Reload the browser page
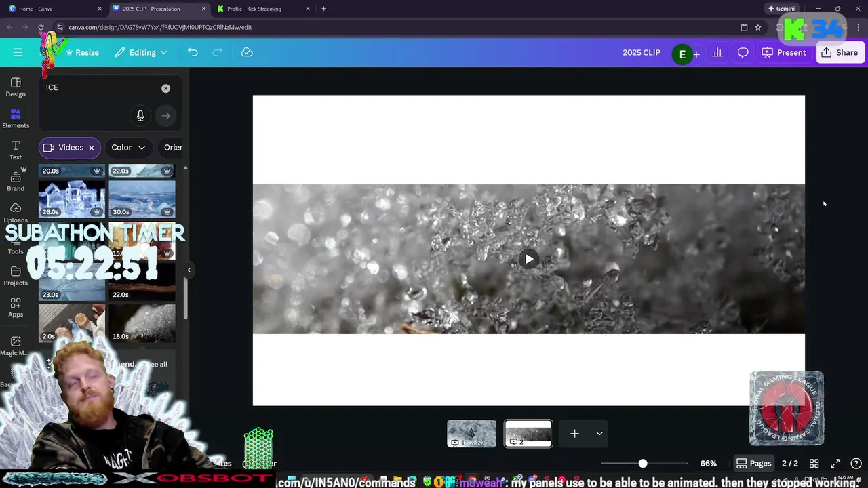This screenshot has height=488, width=868. click(x=41, y=27)
